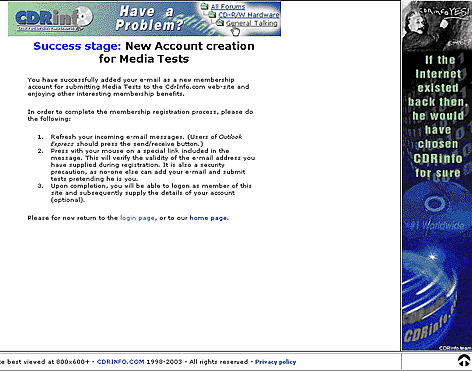472x371 pixels.
Task: Click the Einstein CDRinfo YES ad image
Action: coord(437,26)
